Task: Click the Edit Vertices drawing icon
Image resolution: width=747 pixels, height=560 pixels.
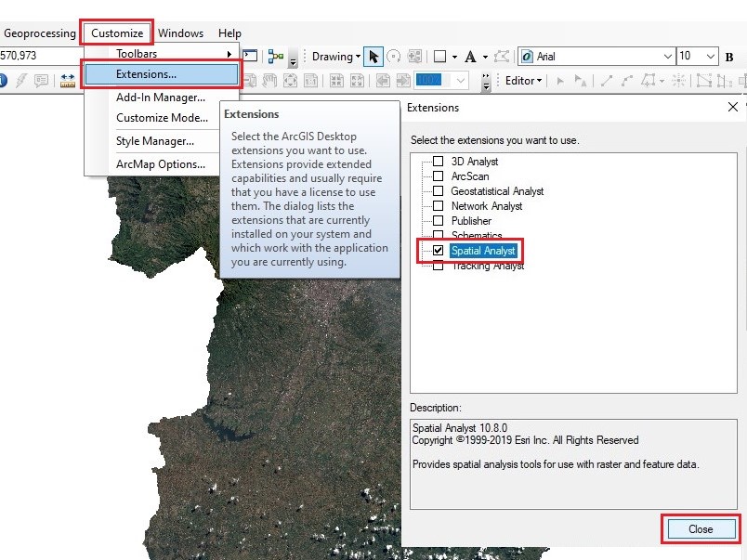Action: (x=502, y=57)
